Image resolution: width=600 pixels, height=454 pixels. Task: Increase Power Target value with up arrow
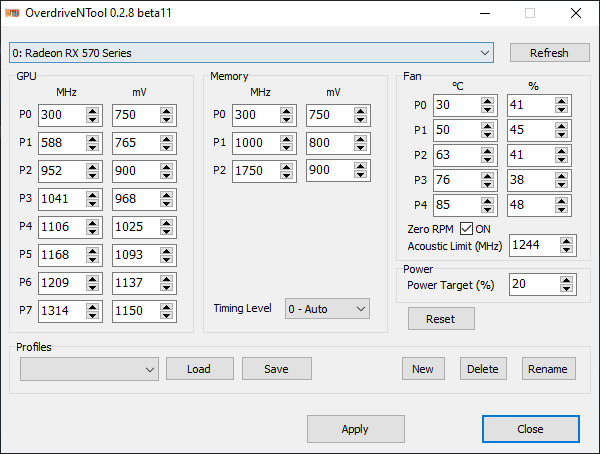click(567, 281)
